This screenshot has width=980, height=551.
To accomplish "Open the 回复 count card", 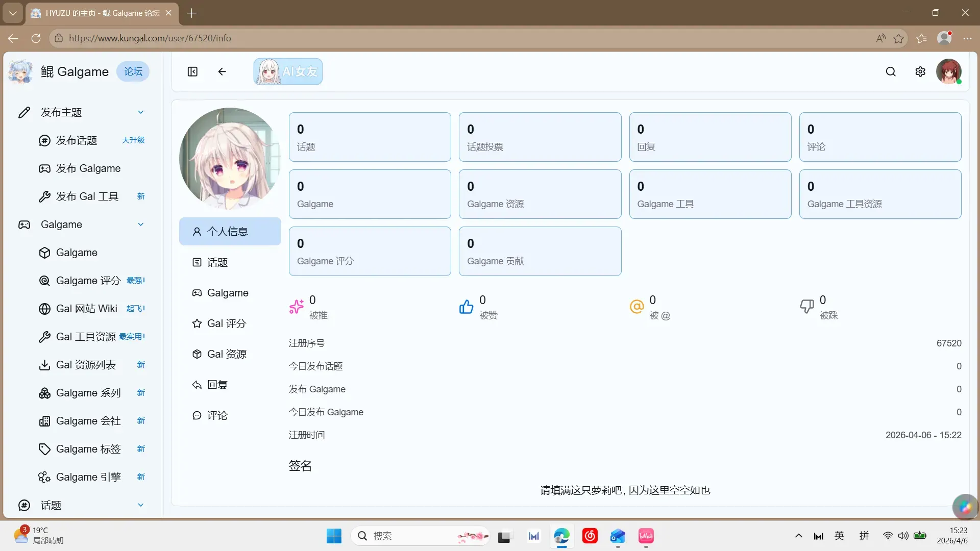I will (x=710, y=137).
